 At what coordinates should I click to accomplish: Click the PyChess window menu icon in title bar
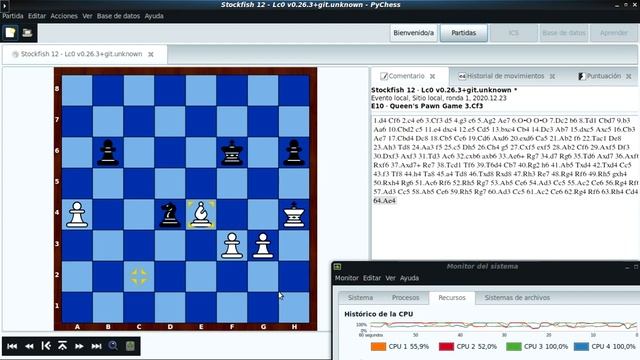tap(5, 5)
